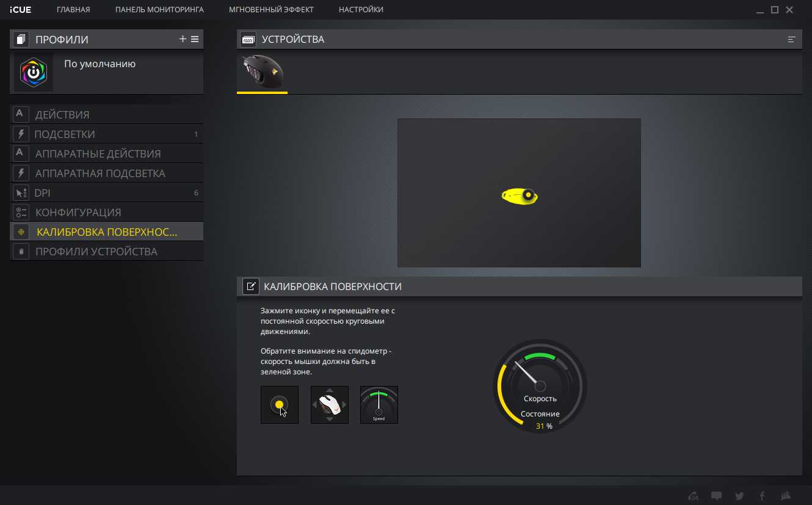Click the add profile plus icon
The height and width of the screenshot is (505, 812).
click(x=183, y=39)
